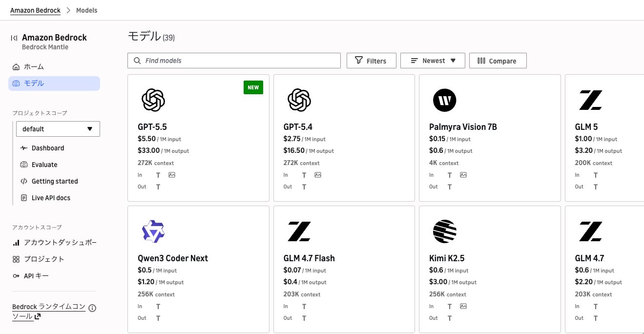Click the $16.50 output price on GPT-5.4
Screen dimensions: 644x334
click(294, 151)
